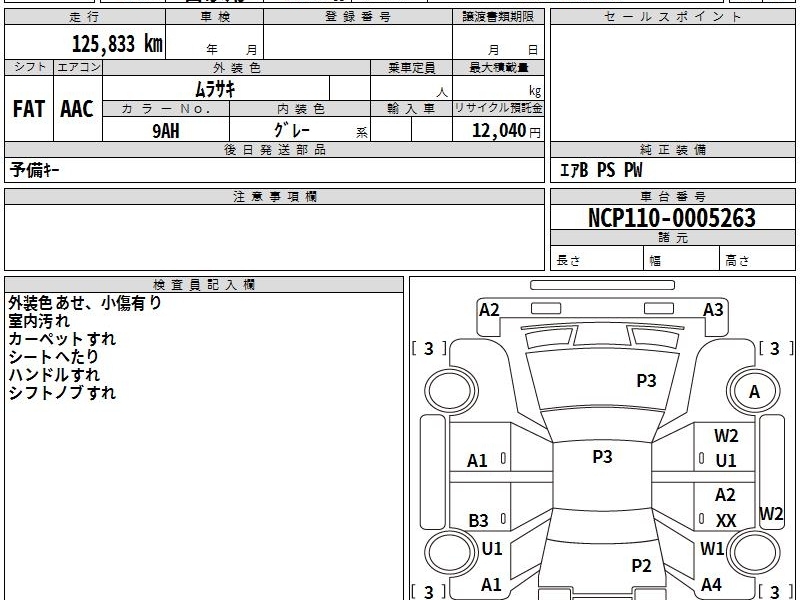Click the 外装色 header
The height and width of the screenshot is (600, 800).
[237, 68]
